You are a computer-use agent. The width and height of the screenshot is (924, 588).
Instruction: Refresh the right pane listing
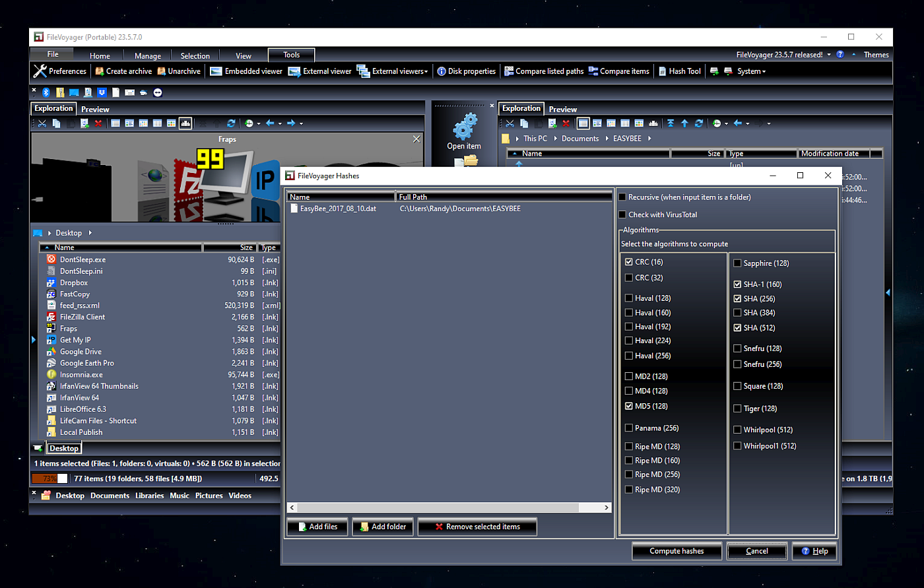coord(699,123)
